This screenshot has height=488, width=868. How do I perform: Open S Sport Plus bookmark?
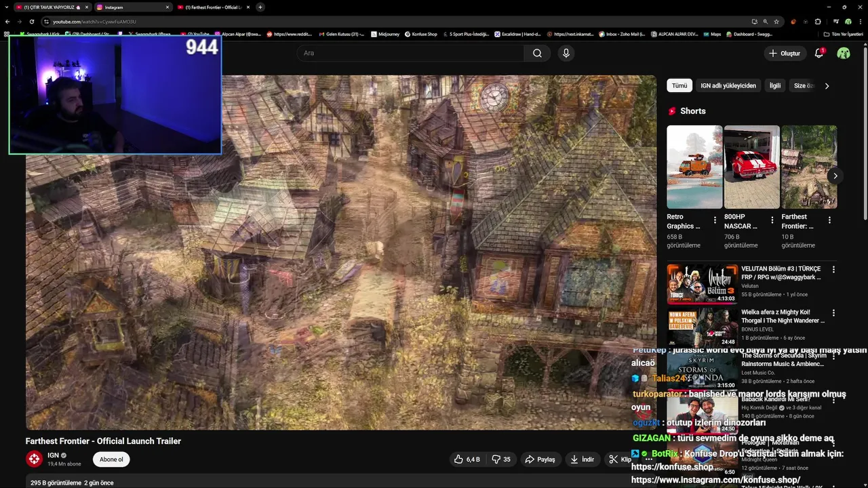(466, 34)
